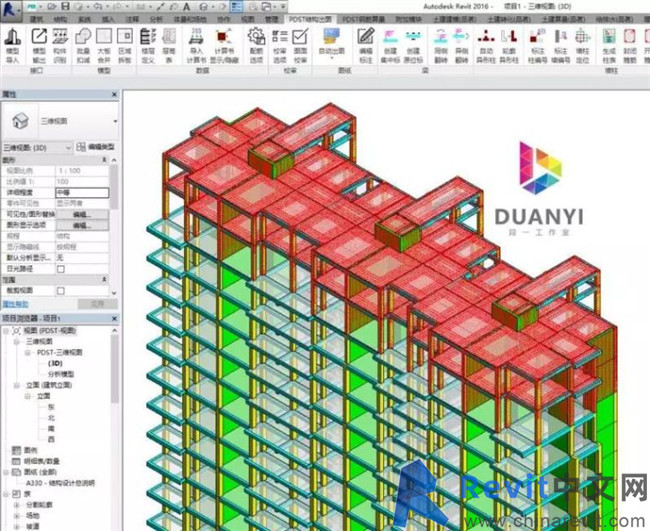Expand the 分割轮廓 family tree node

(x=17, y=505)
